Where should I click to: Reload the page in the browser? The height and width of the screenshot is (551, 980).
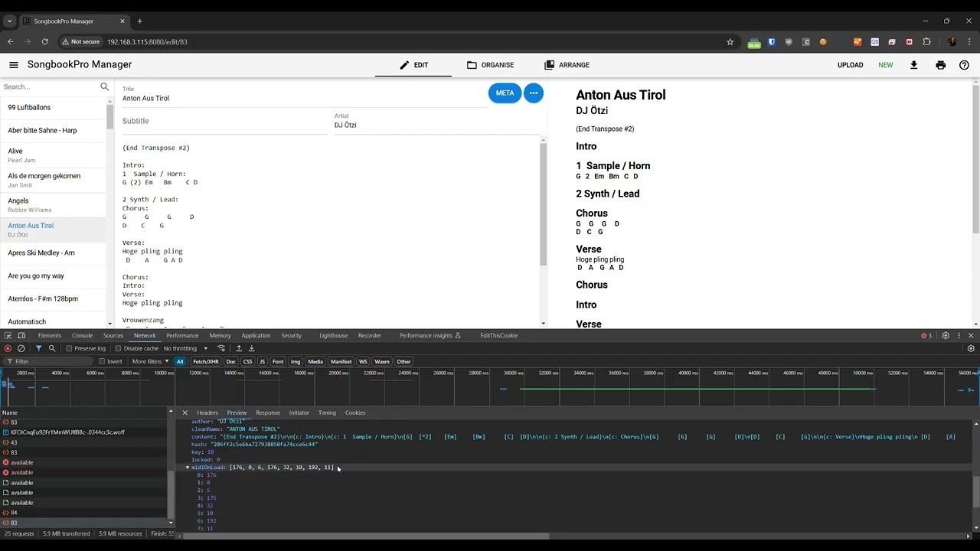pos(44,42)
